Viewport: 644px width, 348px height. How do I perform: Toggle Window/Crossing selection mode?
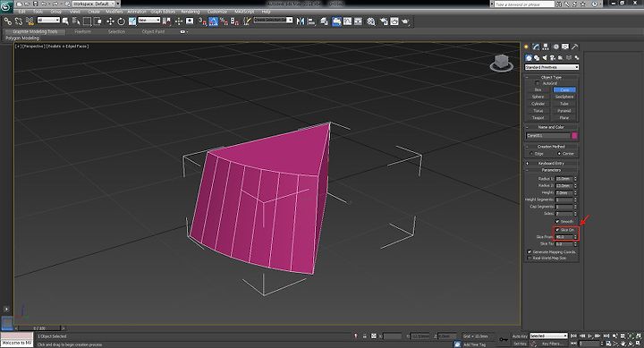coord(97,21)
